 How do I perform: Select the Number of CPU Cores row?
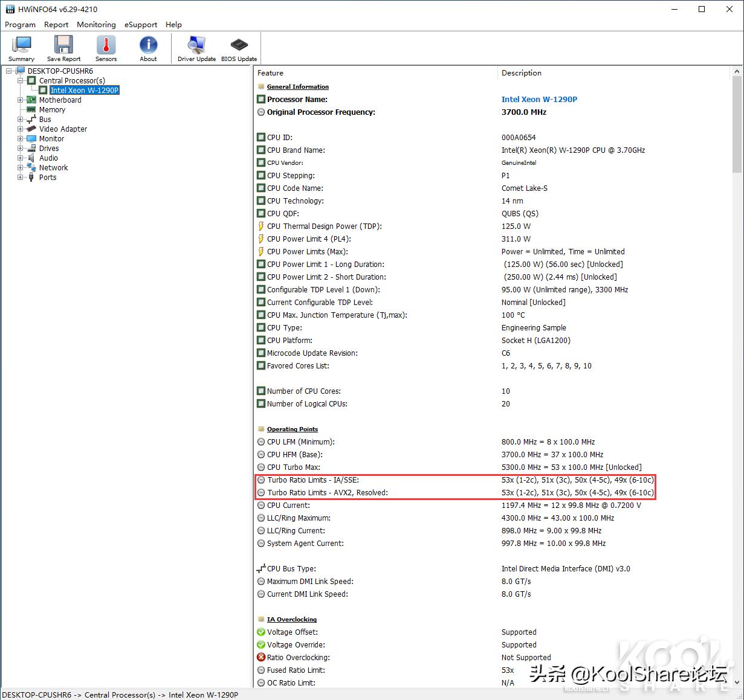(492, 391)
